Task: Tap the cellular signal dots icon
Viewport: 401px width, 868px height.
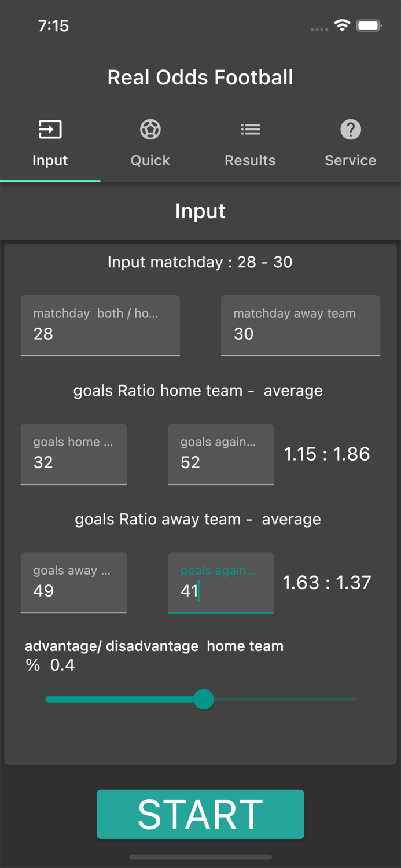Action: (x=318, y=28)
